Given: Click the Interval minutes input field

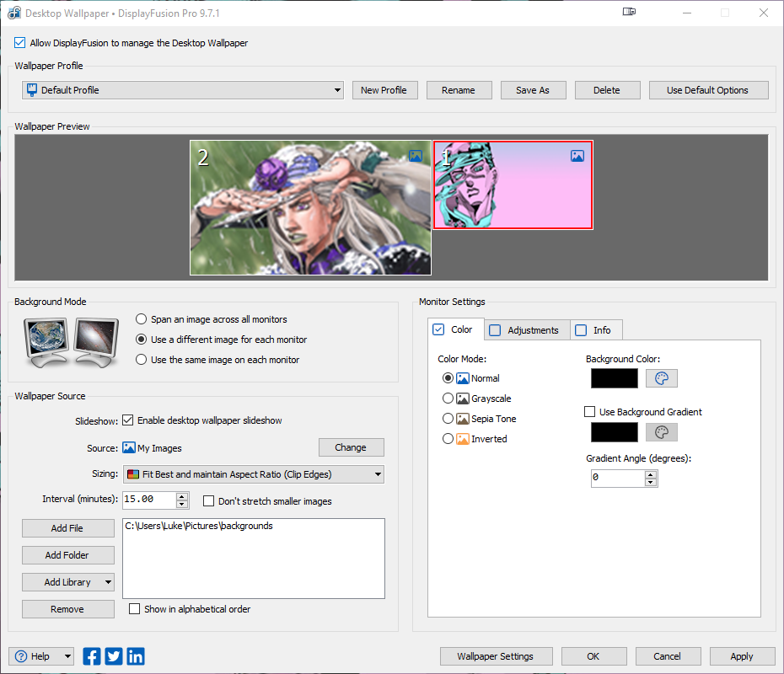Looking at the screenshot, I should click(148, 500).
